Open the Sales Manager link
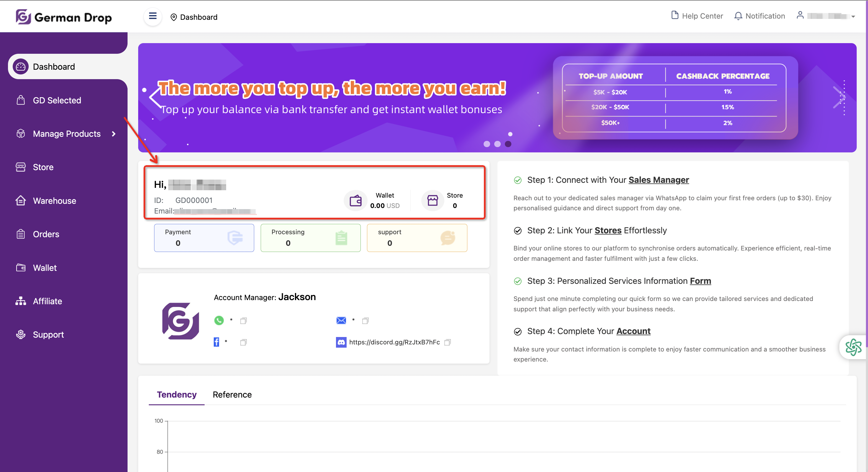This screenshot has height=472, width=868. (x=658, y=180)
